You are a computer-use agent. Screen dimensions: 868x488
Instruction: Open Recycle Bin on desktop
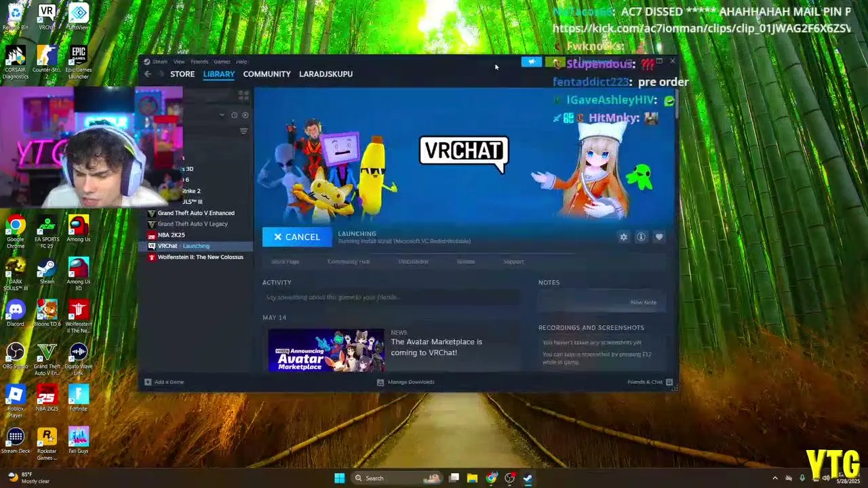(x=15, y=18)
